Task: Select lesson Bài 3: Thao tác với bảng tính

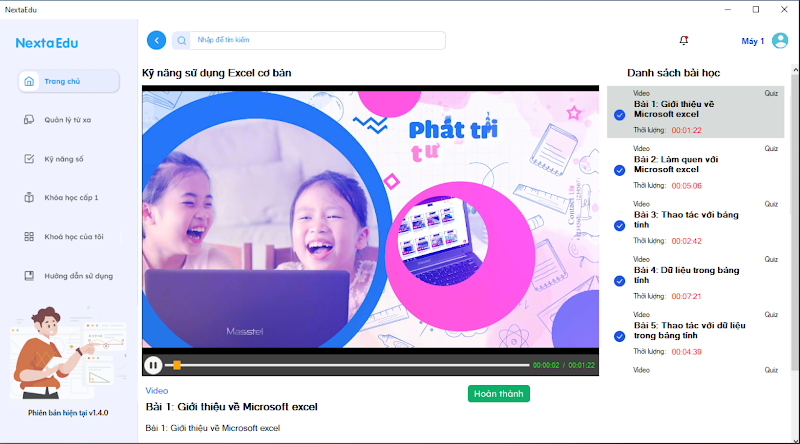Action: coord(695,223)
